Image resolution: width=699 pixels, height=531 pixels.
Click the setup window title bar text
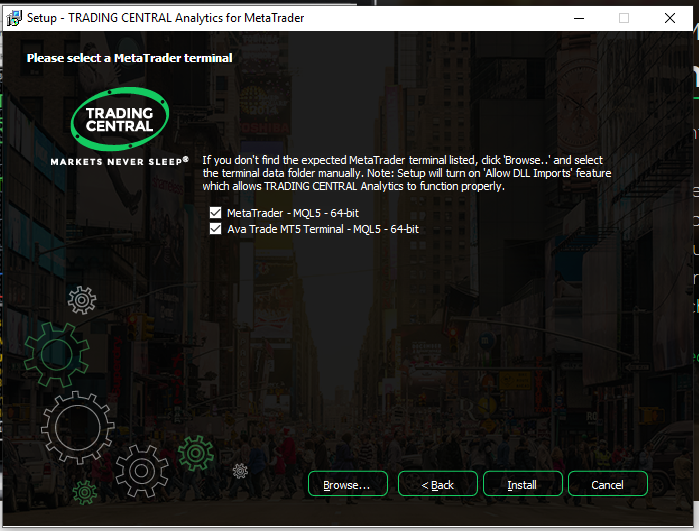(165, 18)
